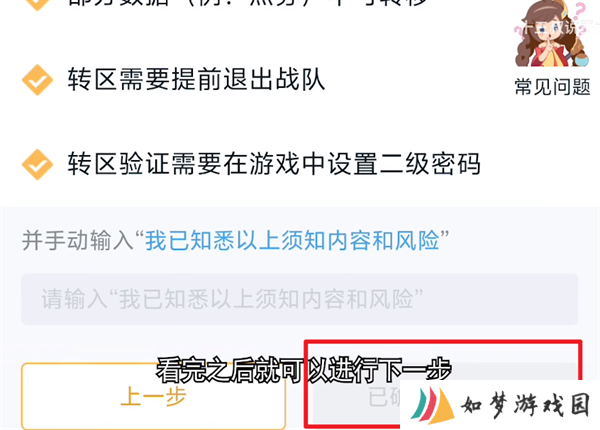The height and width of the screenshot is (430, 600).
Task: Select the 转区需要提前退出战队 notice text
Action: 196,80
